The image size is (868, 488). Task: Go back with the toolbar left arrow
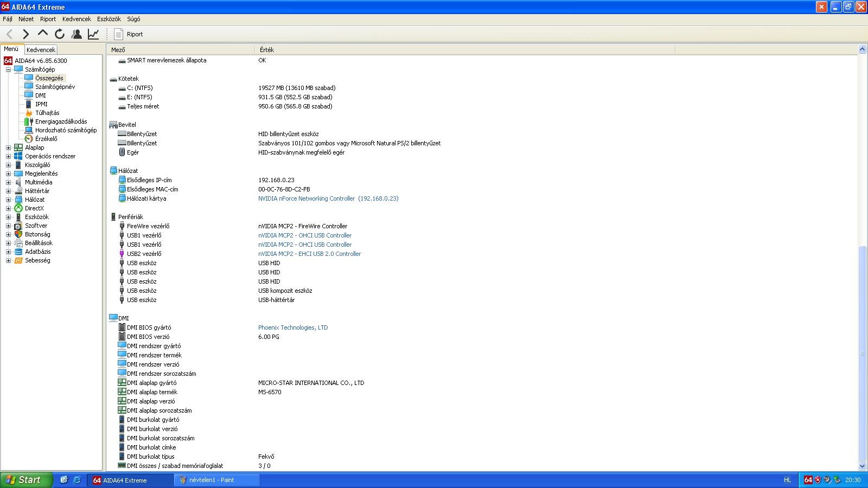pos(9,34)
